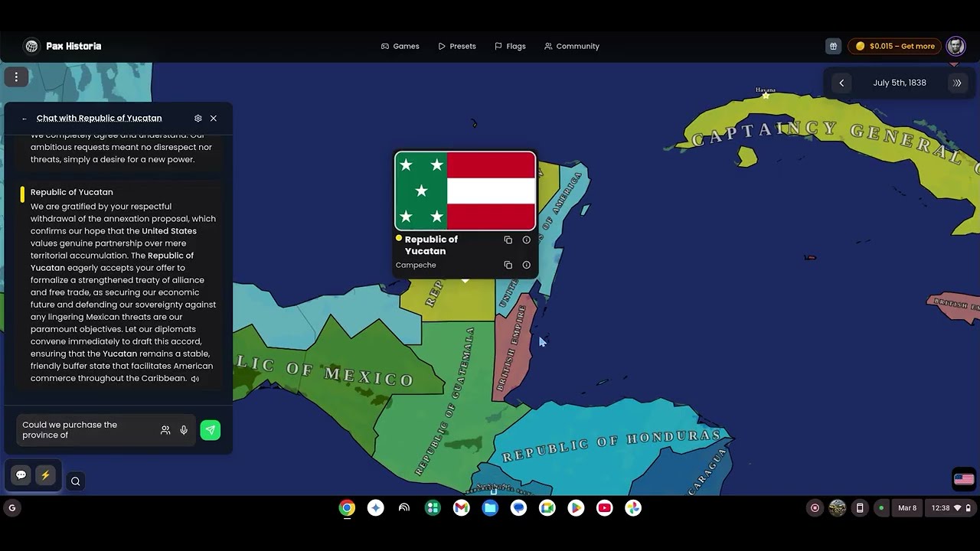Screen dimensions: 980x551
Task: Stop the screen recording indicator
Action: (815, 507)
